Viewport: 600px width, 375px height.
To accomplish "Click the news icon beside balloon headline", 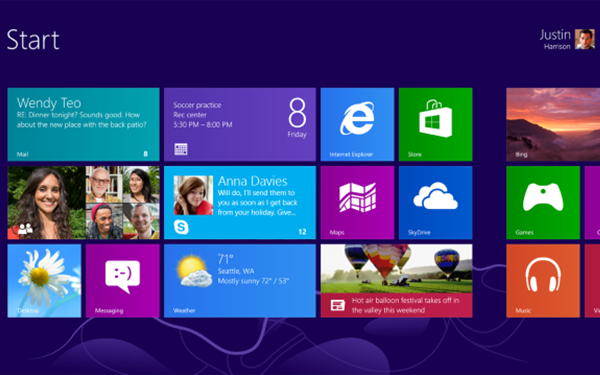I will (338, 305).
